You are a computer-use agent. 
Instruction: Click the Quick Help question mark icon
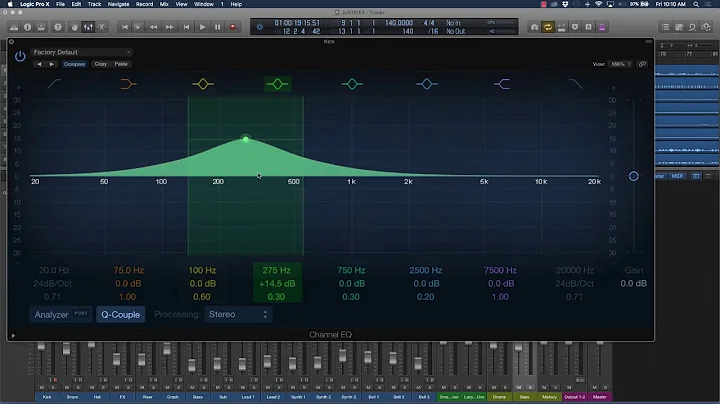coord(57,27)
